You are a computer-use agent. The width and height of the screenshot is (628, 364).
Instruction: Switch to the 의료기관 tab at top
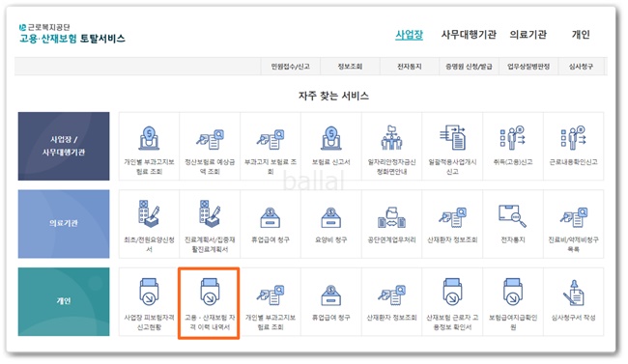coord(528,35)
